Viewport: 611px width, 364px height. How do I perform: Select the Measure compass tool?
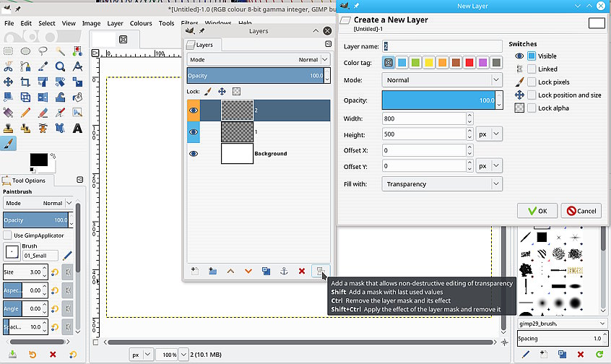click(x=77, y=66)
